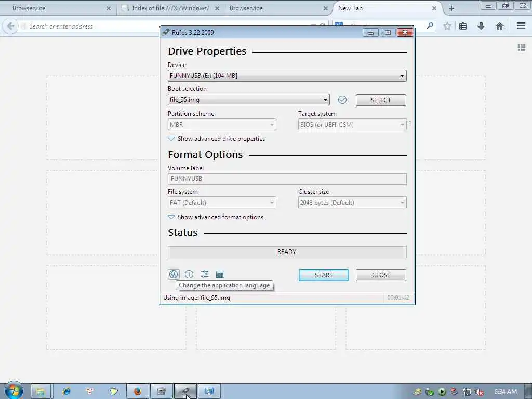This screenshot has height=399, width=532.
Task: Launch Internet Explorer from the taskbar
Action: point(66,391)
